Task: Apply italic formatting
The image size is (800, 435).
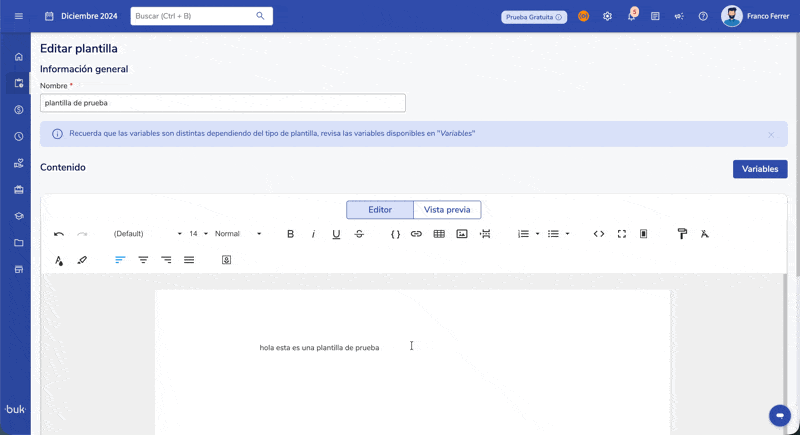Action: click(313, 234)
